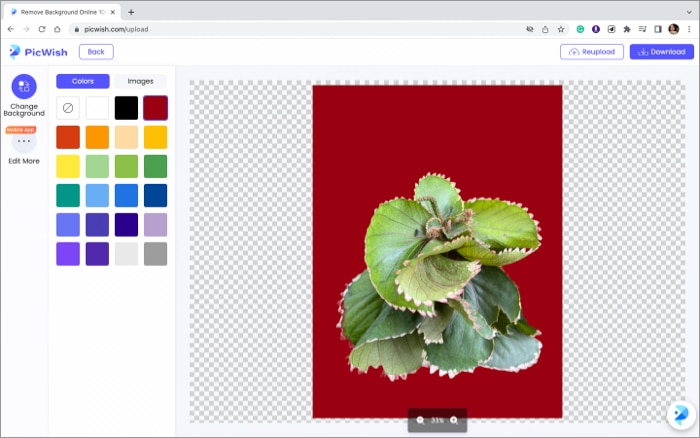The height and width of the screenshot is (438, 700).
Task: Open the Edit More options
Action: click(x=23, y=142)
